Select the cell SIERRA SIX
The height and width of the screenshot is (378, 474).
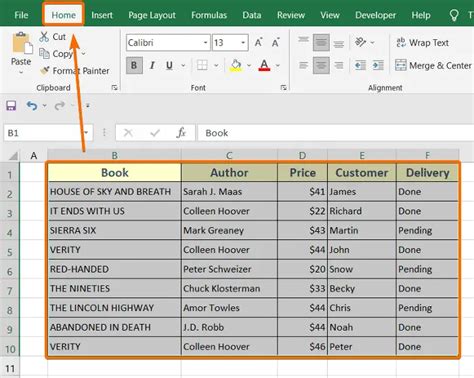point(114,230)
